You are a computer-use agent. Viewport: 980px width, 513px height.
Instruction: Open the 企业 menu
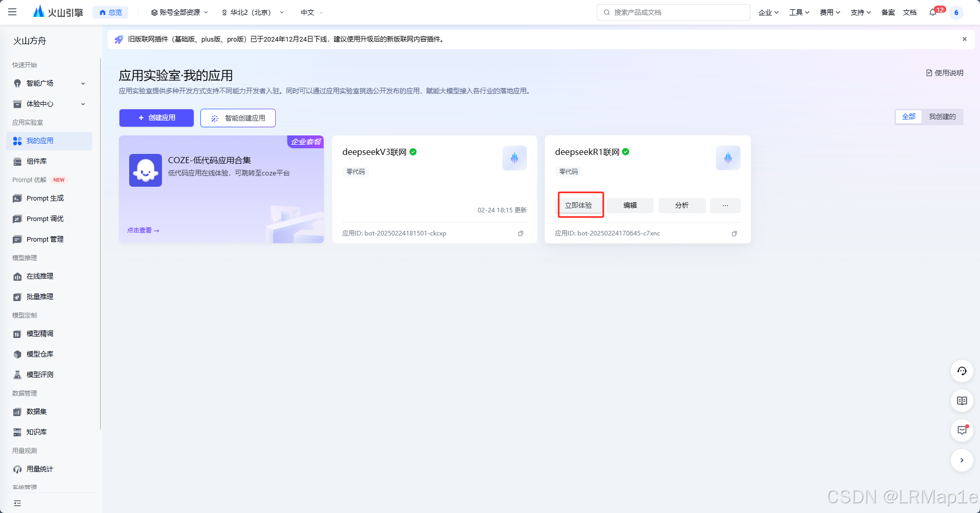click(x=768, y=12)
